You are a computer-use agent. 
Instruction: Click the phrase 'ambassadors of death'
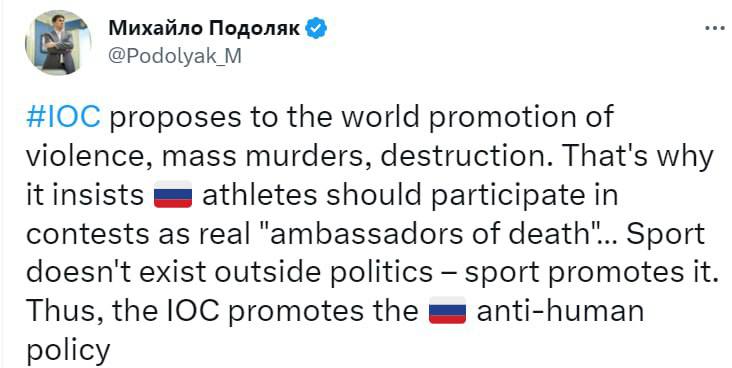click(430, 233)
